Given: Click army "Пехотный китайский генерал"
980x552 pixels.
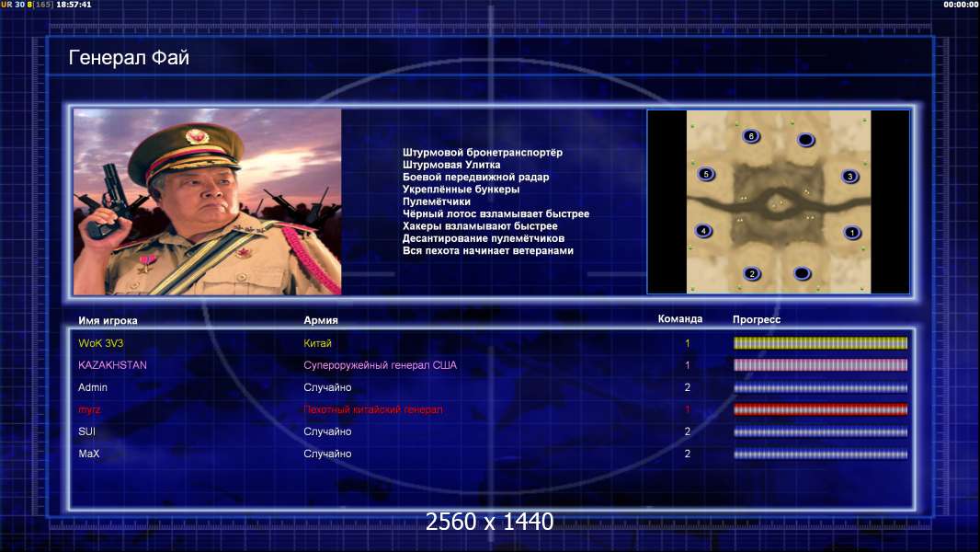Looking at the screenshot, I should click(373, 410).
